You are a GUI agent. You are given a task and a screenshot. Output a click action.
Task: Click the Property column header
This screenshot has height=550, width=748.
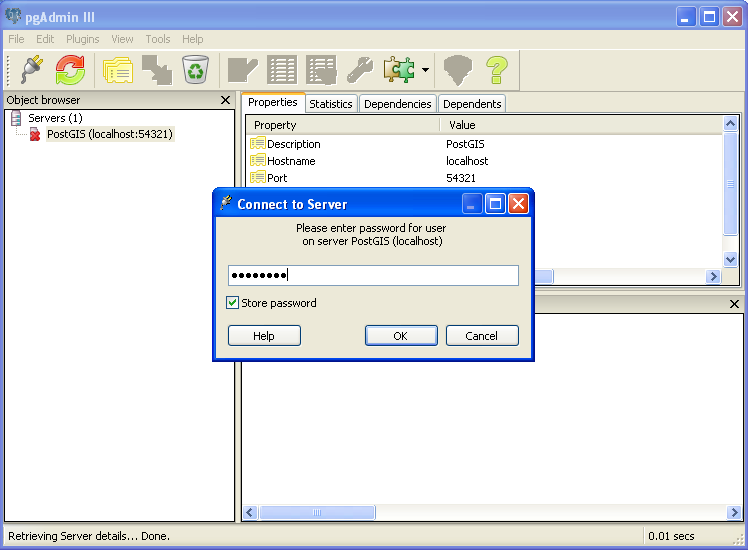point(343,125)
